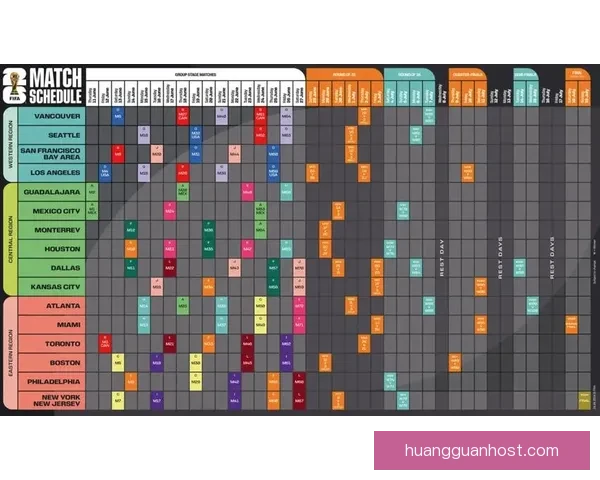Click the WESTERN REGION label
The width and height of the screenshot is (600, 480).
click(x=10, y=144)
